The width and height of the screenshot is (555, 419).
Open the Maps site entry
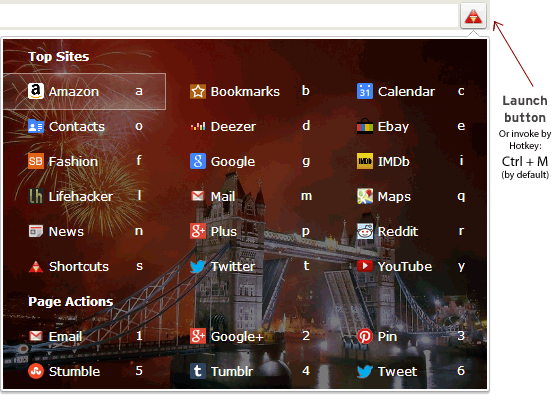point(394,196)
